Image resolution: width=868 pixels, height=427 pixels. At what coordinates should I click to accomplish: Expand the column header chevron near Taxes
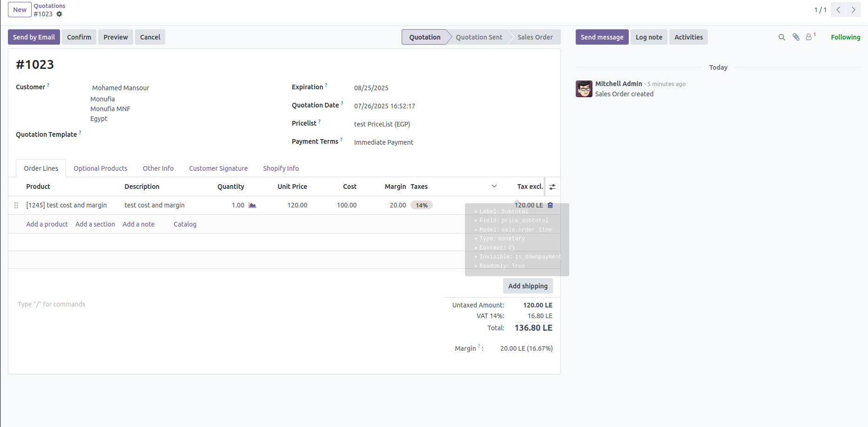click(x=494, y=186)
